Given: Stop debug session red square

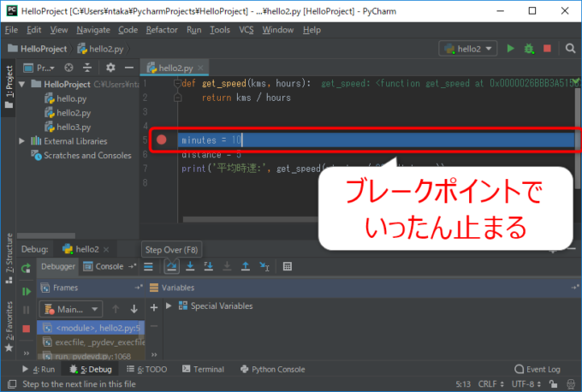Looking at the screenshot, I should (26, 329).
